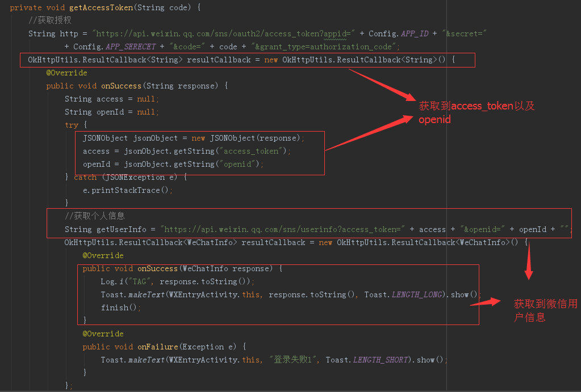Screen dimensions: 581x392
Task: Select the Toast.LENGTH_LONG constant
Action: [x=404, y=294]
